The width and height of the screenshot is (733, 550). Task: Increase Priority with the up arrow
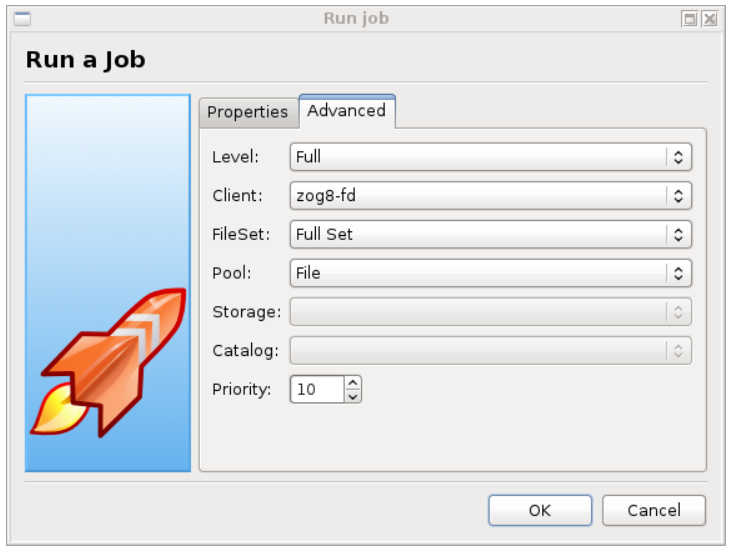352,383
